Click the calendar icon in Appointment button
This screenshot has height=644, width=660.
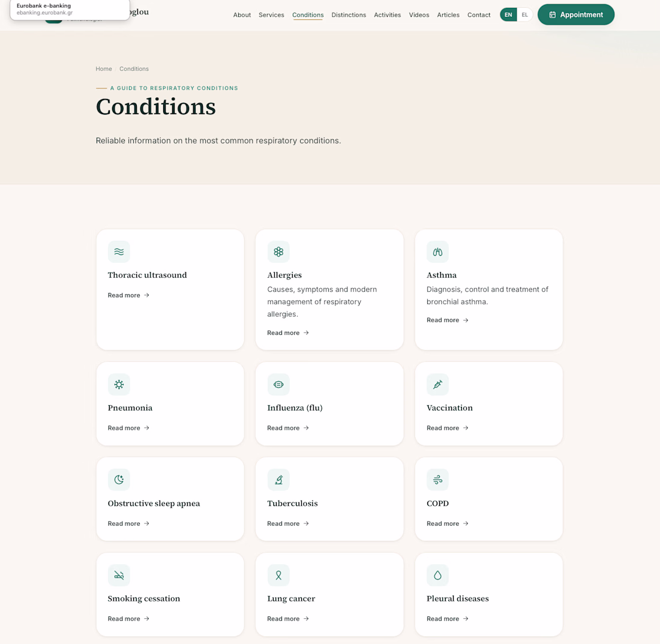[552, 15]
